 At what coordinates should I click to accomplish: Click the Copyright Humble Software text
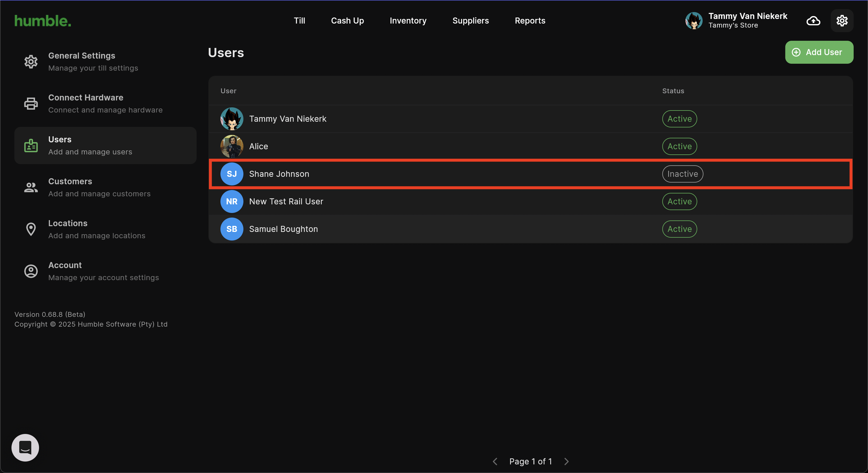91,324
